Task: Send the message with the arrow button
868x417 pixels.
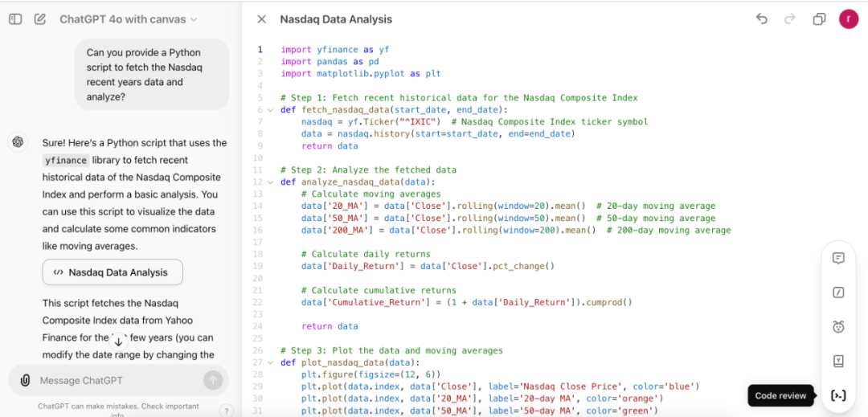Action: (x=213, y=380)
